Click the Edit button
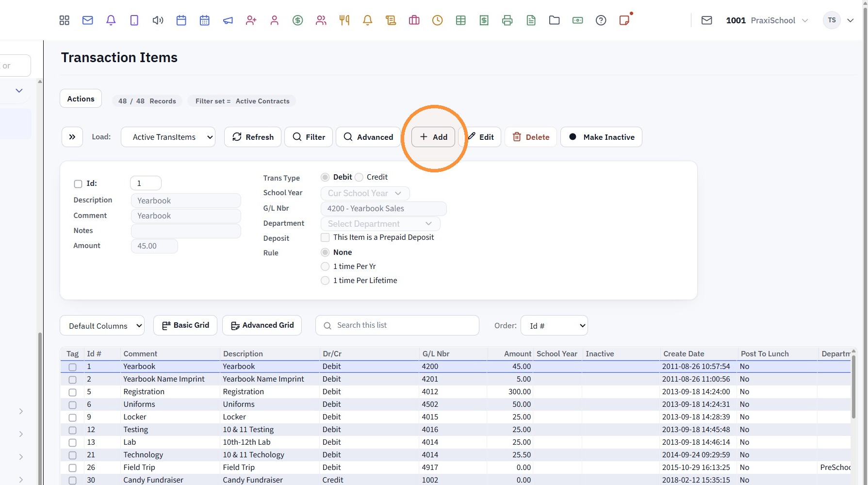 (480, 137)
